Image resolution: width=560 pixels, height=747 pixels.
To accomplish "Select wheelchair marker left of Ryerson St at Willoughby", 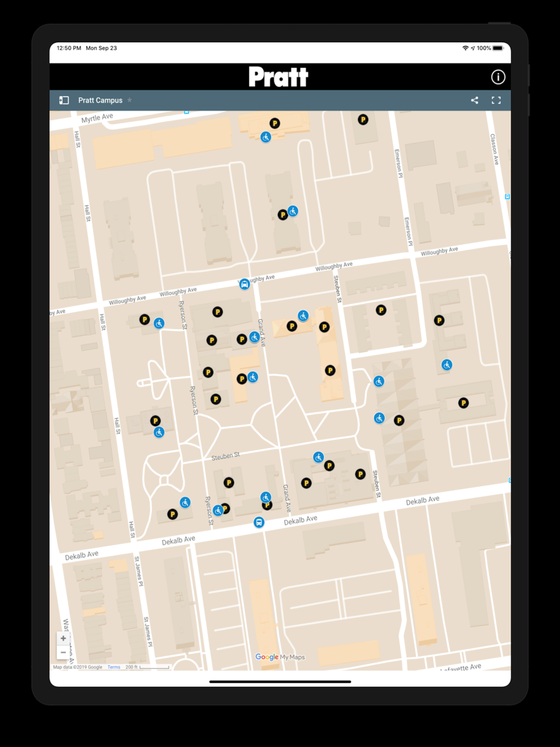I will pyautogui.click(x=159, y=323).
